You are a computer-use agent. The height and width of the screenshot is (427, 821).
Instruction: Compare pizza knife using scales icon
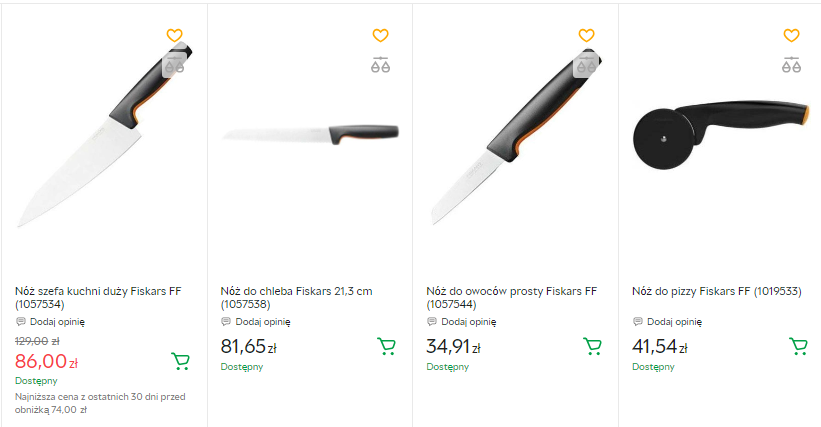click(791, 66)
